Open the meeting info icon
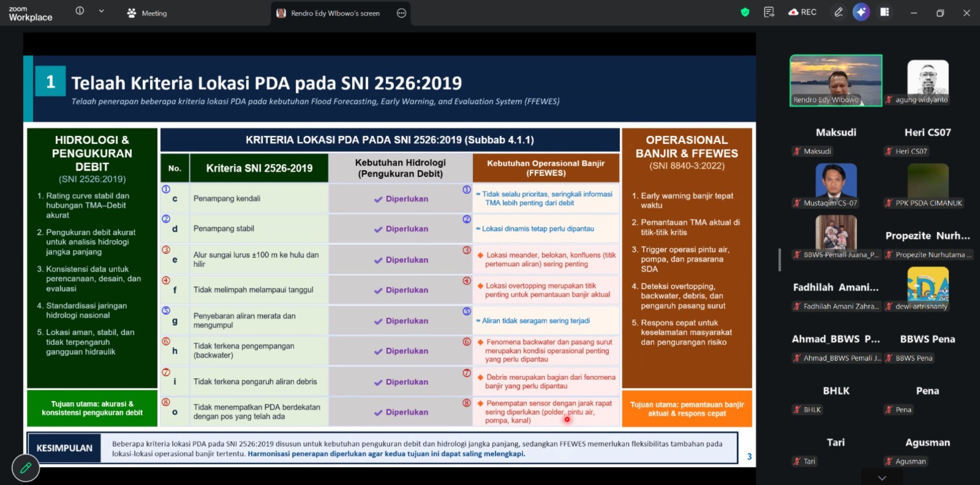This screenshot has height=485, width=980. (x=80, y=11)
